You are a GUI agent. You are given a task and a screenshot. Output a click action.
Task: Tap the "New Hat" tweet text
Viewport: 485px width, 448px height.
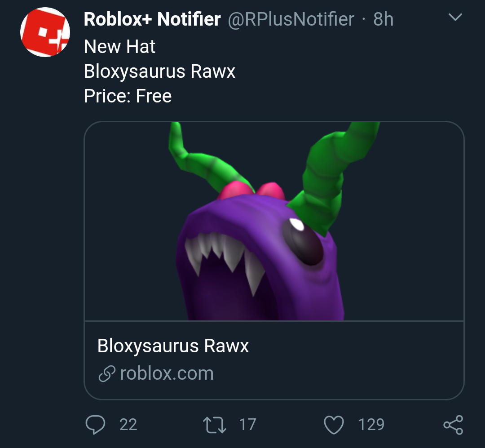point(119,47)
